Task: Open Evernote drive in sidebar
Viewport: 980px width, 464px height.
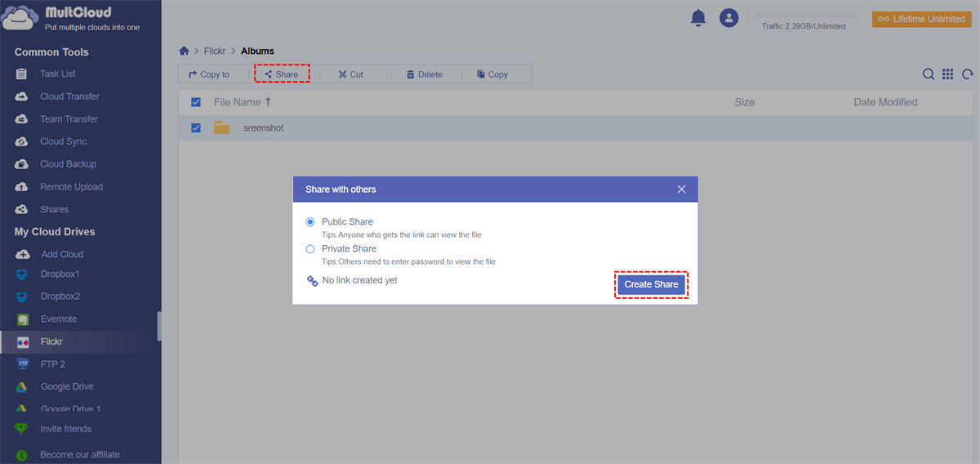Action: coord(59,319)
